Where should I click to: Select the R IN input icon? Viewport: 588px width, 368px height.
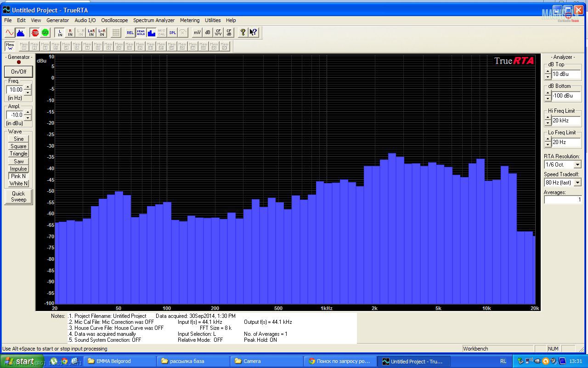tap(70, 32)
